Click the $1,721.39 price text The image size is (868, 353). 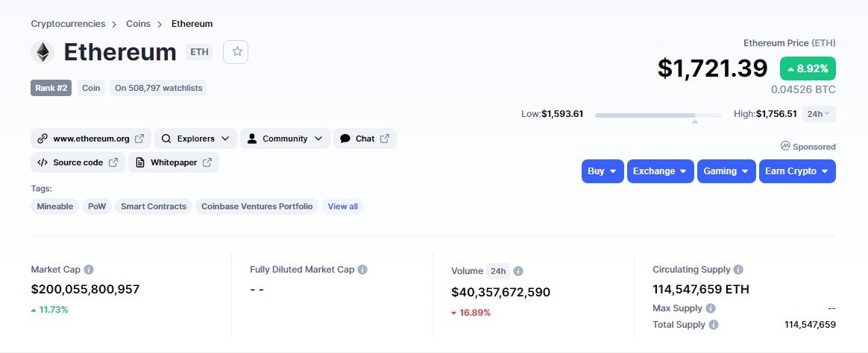point(712,69)
